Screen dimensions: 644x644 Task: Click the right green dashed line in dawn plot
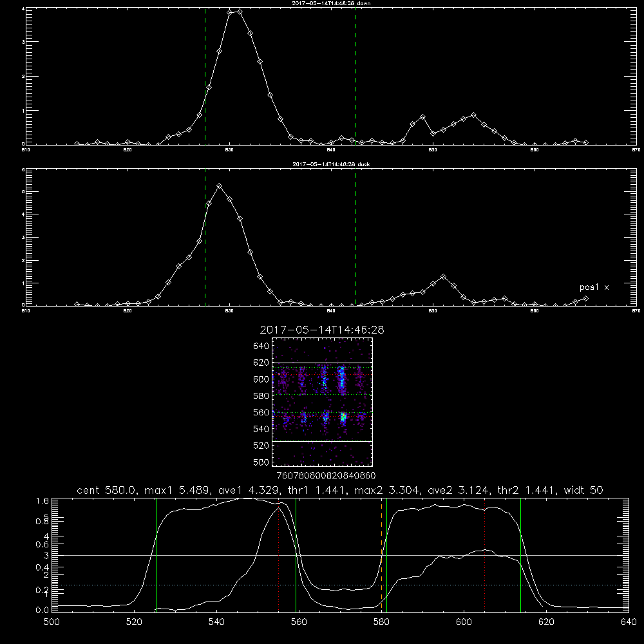coord(355,76)
